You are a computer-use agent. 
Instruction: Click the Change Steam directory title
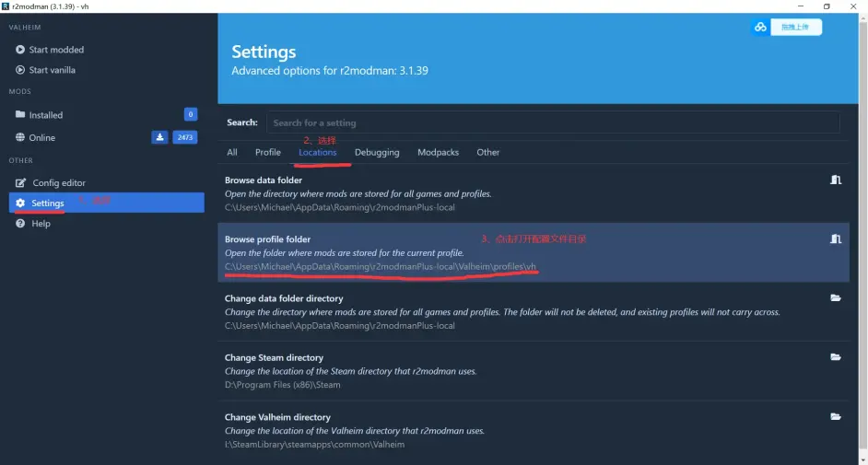tap(274, 358)
